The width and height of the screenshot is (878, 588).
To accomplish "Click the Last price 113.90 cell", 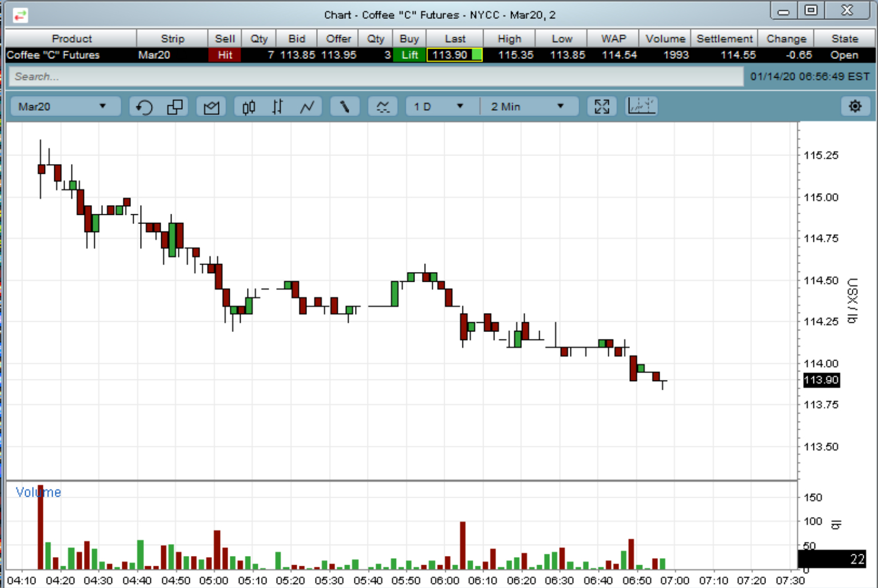I will (454, 55).
